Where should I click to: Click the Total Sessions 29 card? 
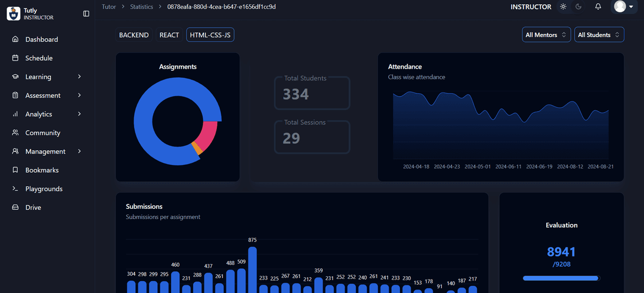[312, 137]
